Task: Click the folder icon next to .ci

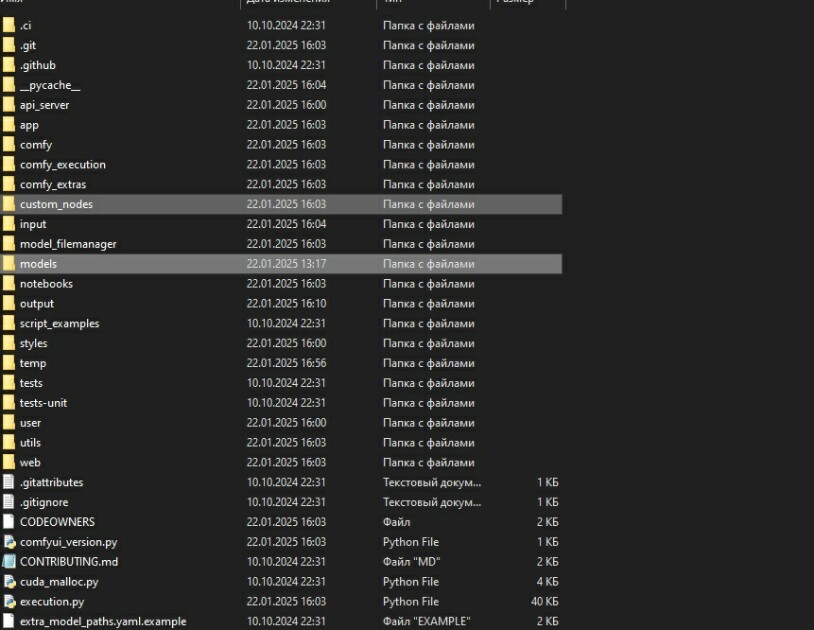Action: (8, 25)
